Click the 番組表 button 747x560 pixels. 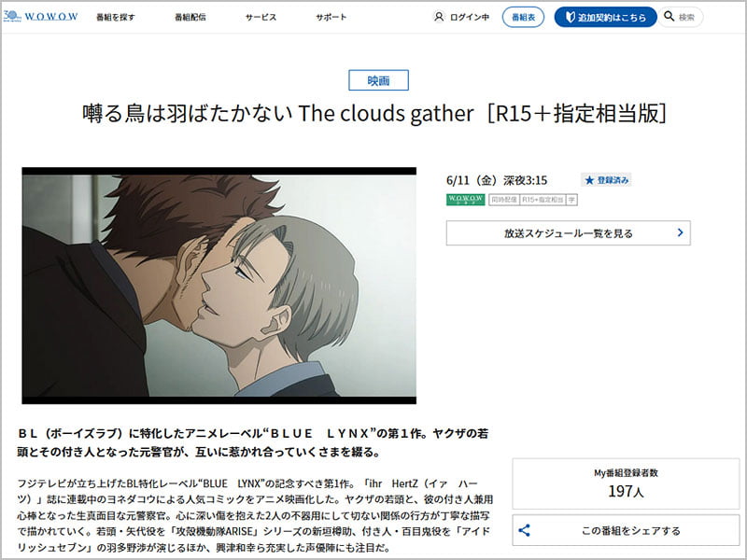(x=523, y=17)
